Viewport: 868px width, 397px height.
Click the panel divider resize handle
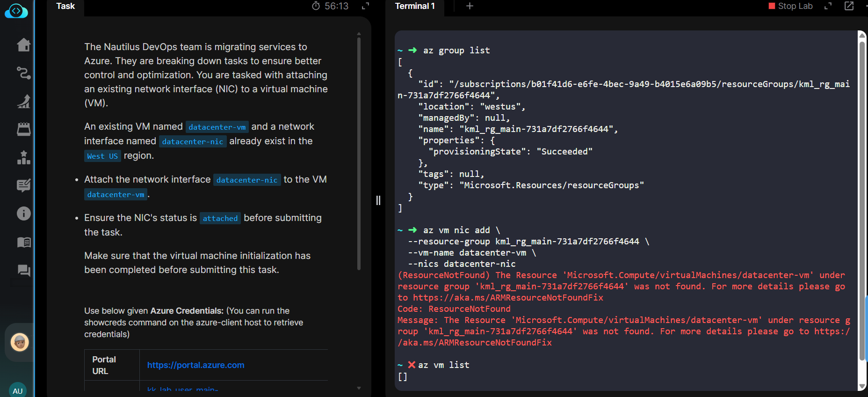[378, 200]
